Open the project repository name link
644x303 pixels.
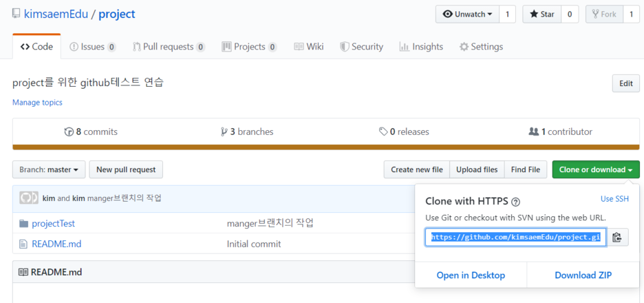117,14
